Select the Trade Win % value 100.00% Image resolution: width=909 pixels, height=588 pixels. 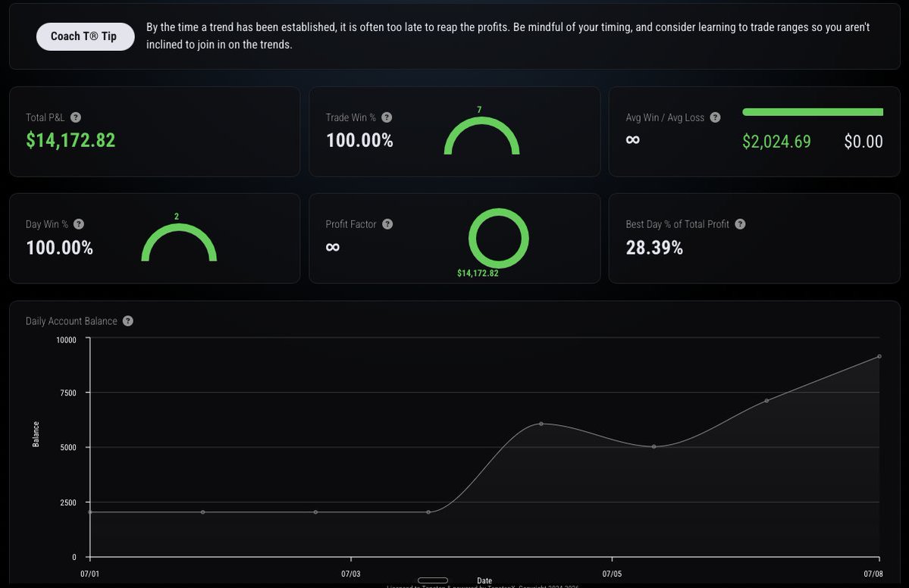tap(359, 140)
